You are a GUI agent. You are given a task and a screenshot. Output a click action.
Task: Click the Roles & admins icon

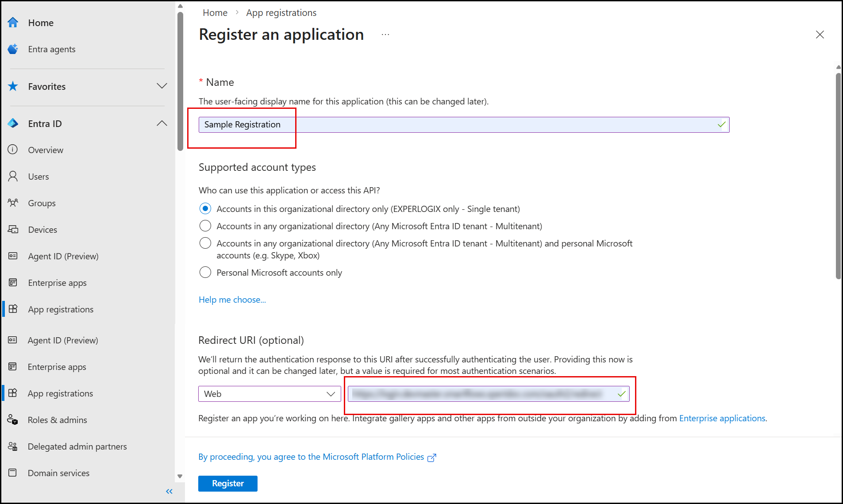tap(12, 419)
